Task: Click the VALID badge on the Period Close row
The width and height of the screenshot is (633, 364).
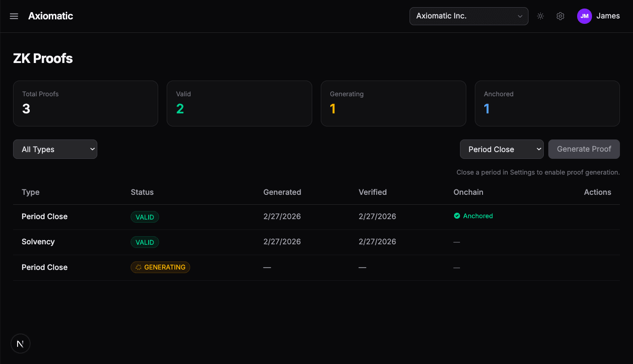Action: pos(145,216)
